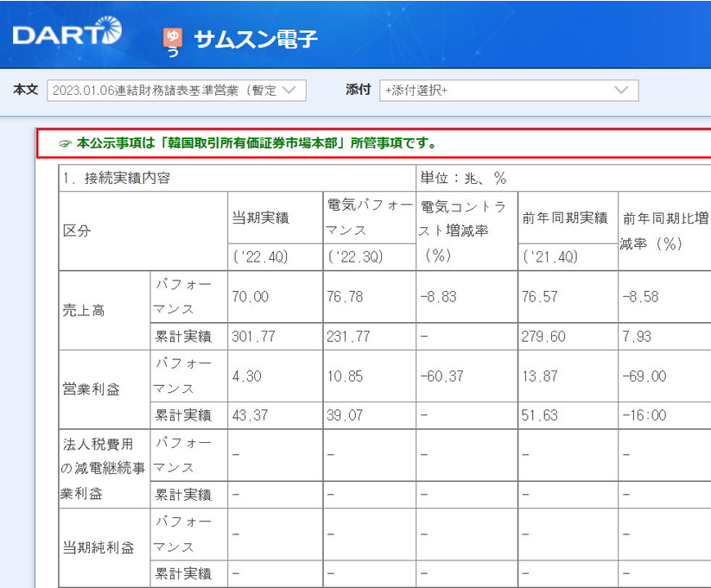Click the 売上高 row label
This screenshot has width=711, height=588.
(84, 310)
